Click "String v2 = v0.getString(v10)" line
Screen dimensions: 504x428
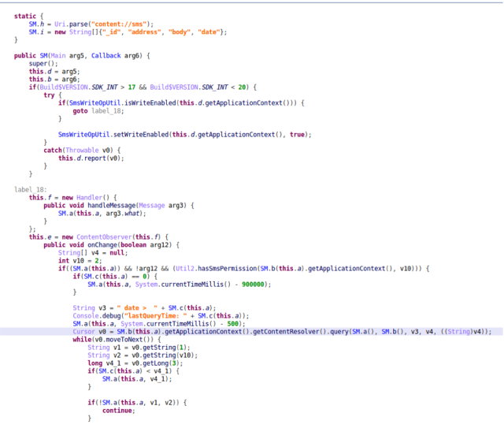click(x=143, y=355)
